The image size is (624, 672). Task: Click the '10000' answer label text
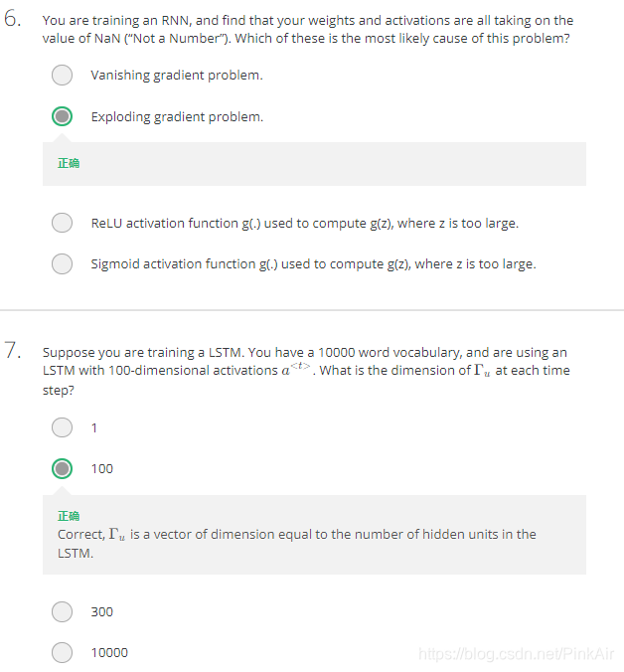click(x=109, y=653)
